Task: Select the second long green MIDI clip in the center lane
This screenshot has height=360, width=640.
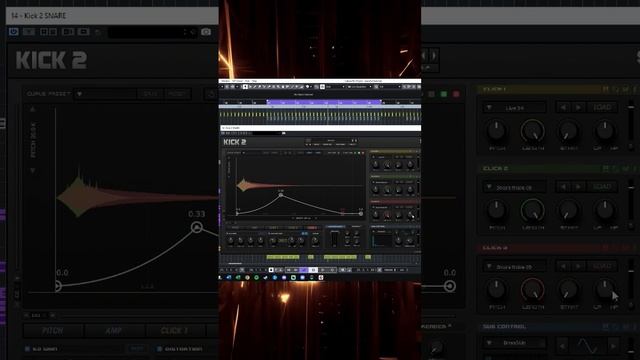Action: click(x=340, y=257)
